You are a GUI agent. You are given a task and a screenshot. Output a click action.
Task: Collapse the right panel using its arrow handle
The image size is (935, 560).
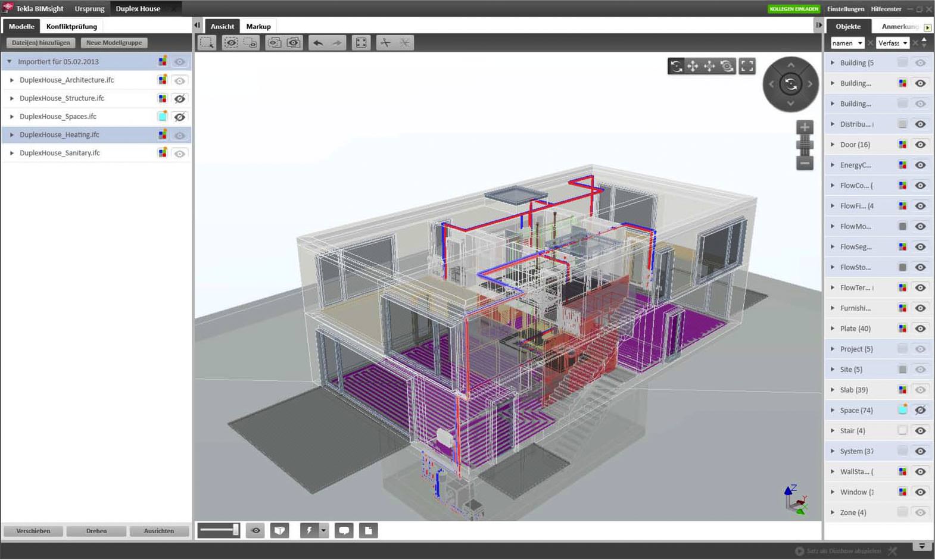(x=819, y=26)
